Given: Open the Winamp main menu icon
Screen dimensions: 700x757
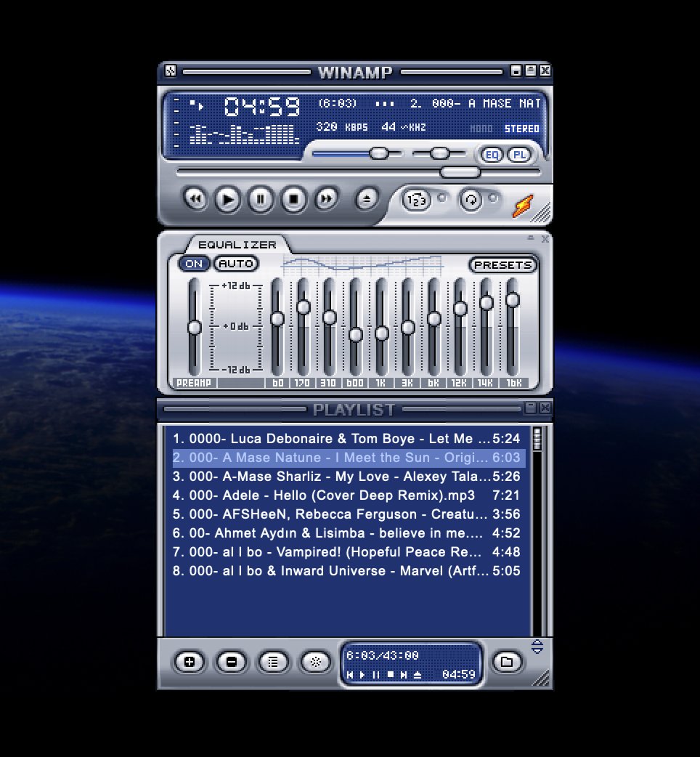Looking at the screenshot, I should pos(171,71).
